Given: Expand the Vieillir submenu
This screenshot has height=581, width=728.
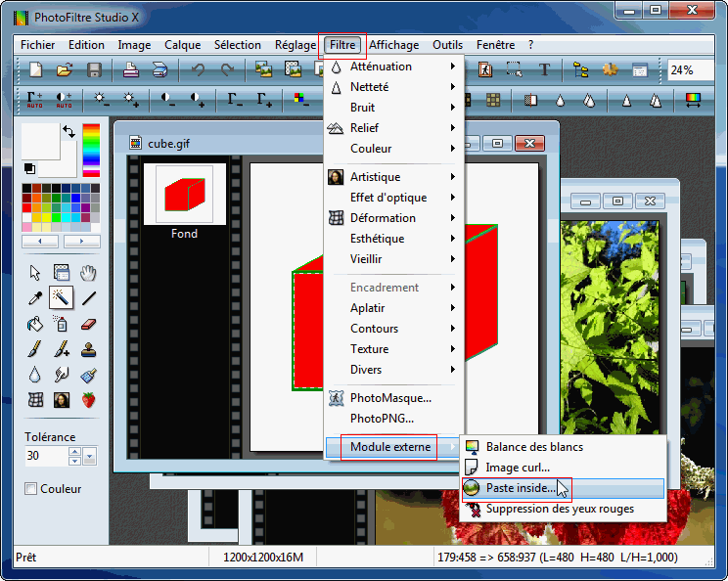Looking at the screenshot, I should (393, 259).
